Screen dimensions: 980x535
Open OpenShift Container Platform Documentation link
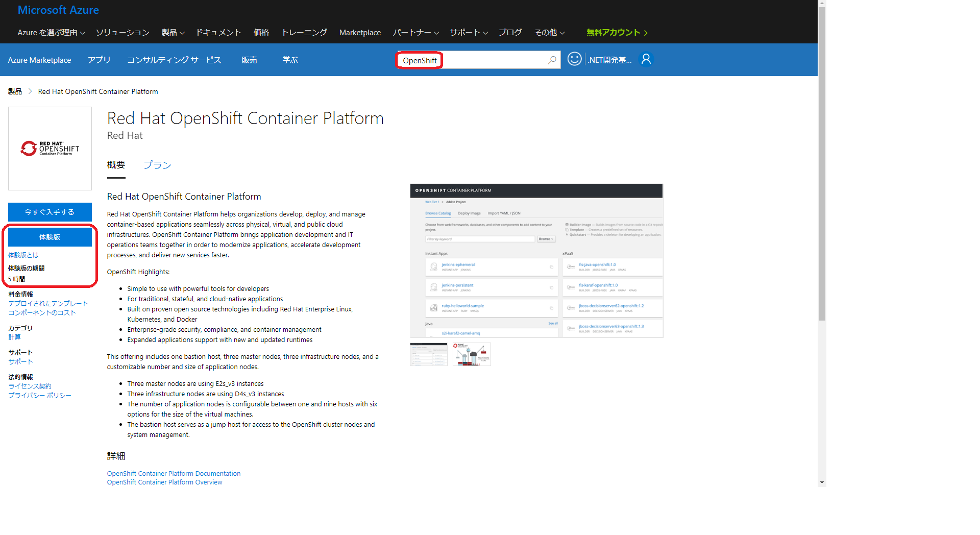(x=174, y=474)
